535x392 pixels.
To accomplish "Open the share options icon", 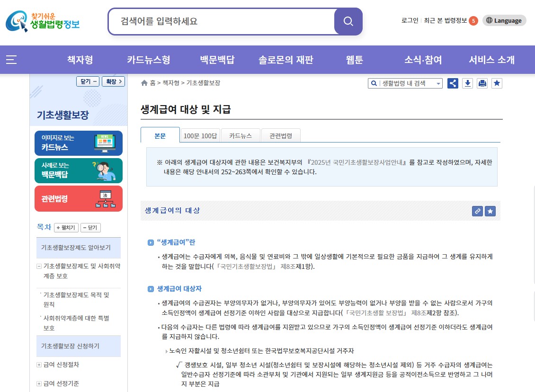I will [x=453, y=83].
